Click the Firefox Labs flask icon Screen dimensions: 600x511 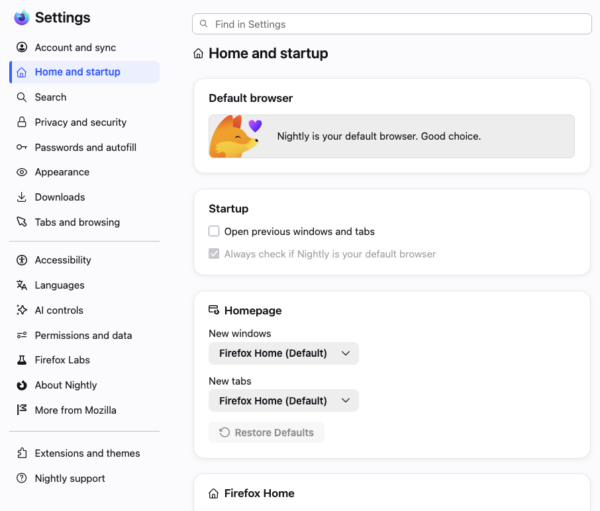point(22,360)
